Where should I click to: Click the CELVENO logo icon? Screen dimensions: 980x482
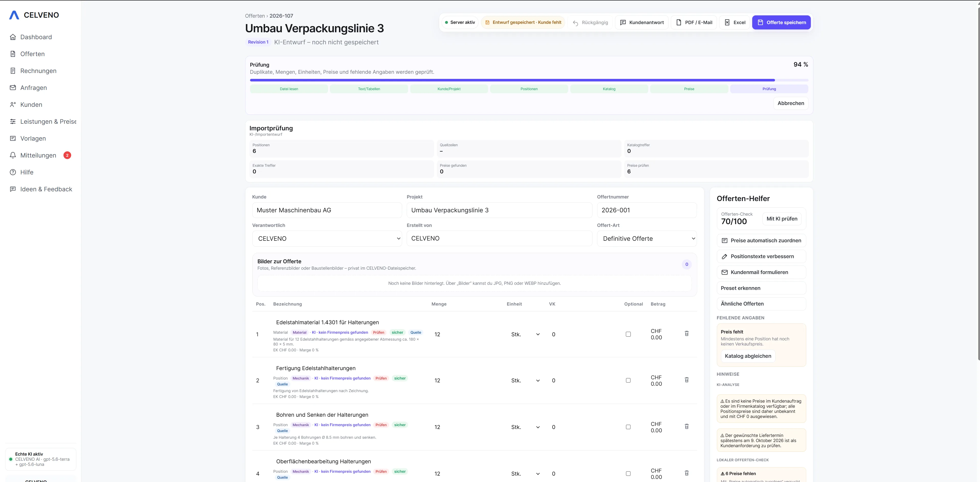click(x=14, y=15)
